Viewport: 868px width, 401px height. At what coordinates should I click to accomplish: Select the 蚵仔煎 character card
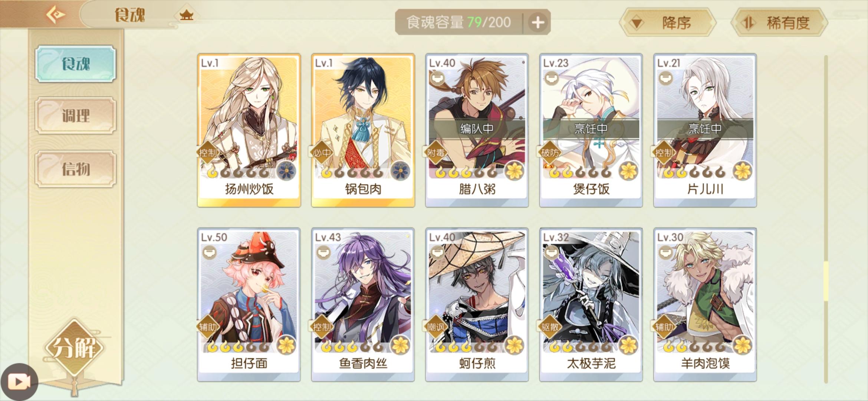(477, 304)
